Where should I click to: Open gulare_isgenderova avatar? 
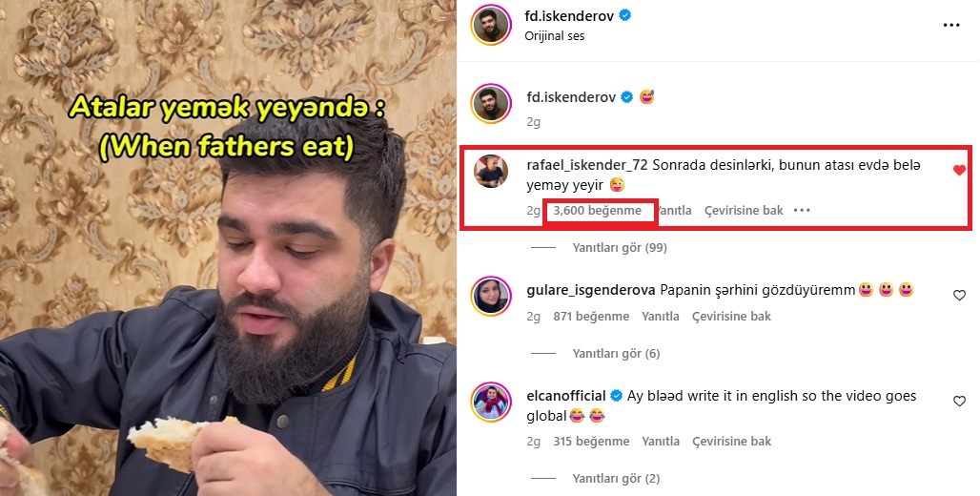(x=491, y=296)
